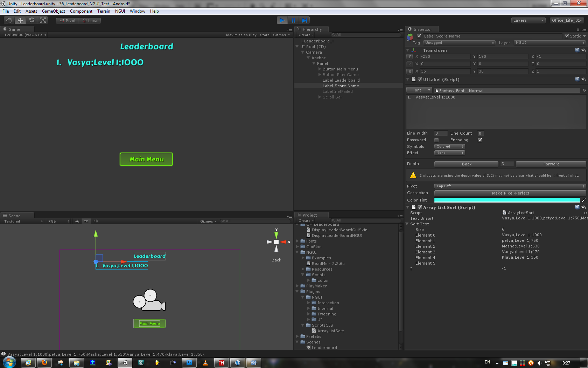Toggle the Encoding checkbox
The height and width of the screenshot is (368, 588).
pyautogui.click(x=480, y=140)
